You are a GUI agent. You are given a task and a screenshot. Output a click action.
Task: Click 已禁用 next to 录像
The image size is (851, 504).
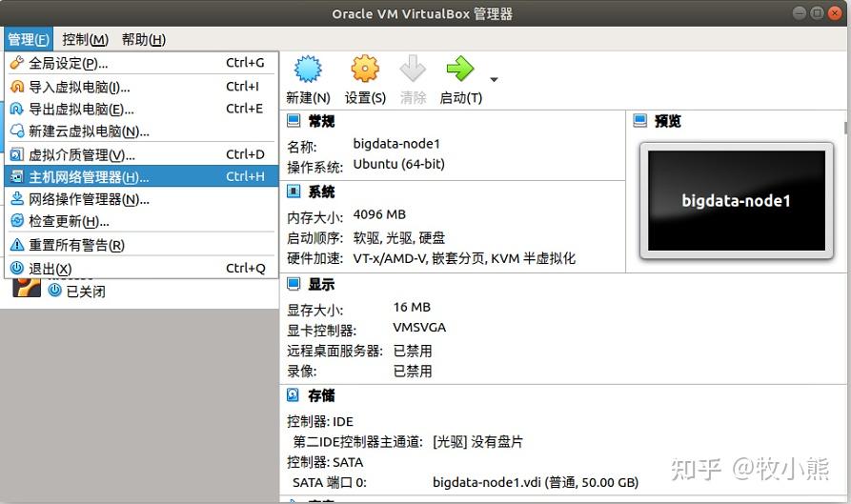[413, 372]
